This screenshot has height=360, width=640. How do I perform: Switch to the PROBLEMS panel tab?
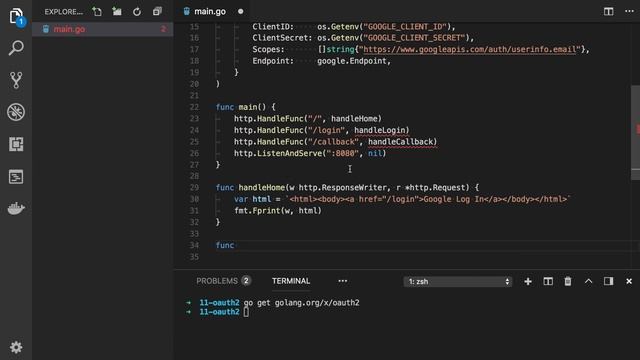click(217, 281)
